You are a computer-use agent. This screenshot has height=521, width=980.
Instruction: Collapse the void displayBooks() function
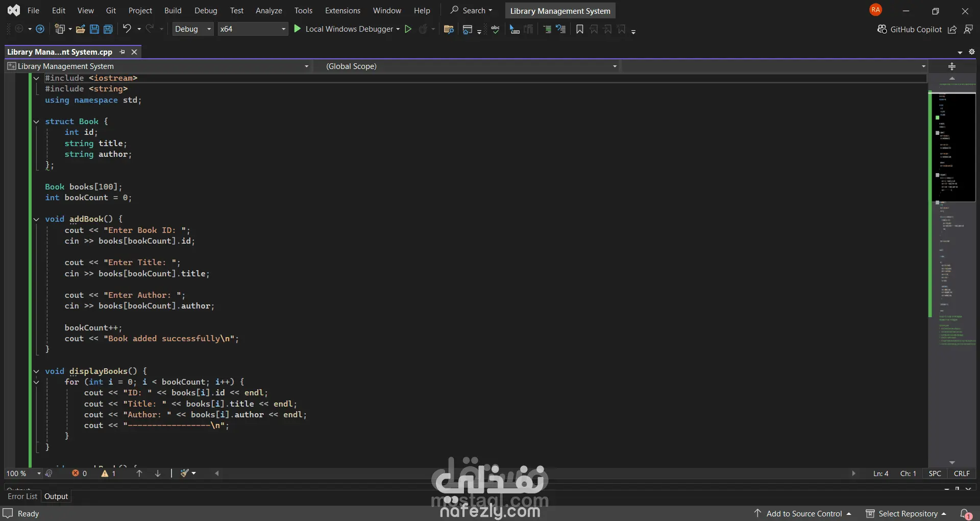pyautogui.click(x=36, y=371)
